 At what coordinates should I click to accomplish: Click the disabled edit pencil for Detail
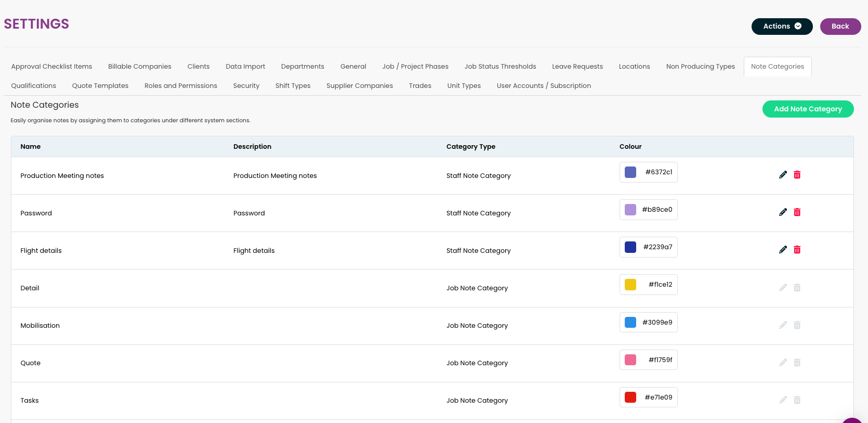[783, 287]
